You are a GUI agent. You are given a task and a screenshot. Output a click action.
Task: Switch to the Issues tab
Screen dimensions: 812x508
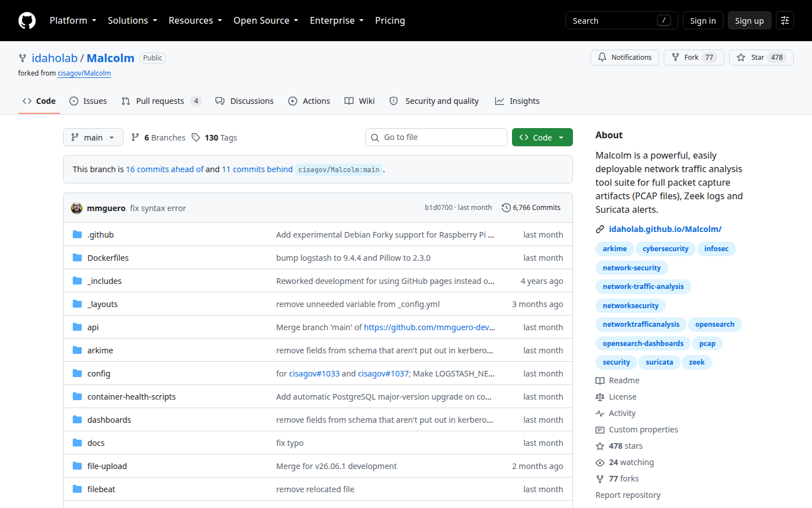(x=88, y=101)
